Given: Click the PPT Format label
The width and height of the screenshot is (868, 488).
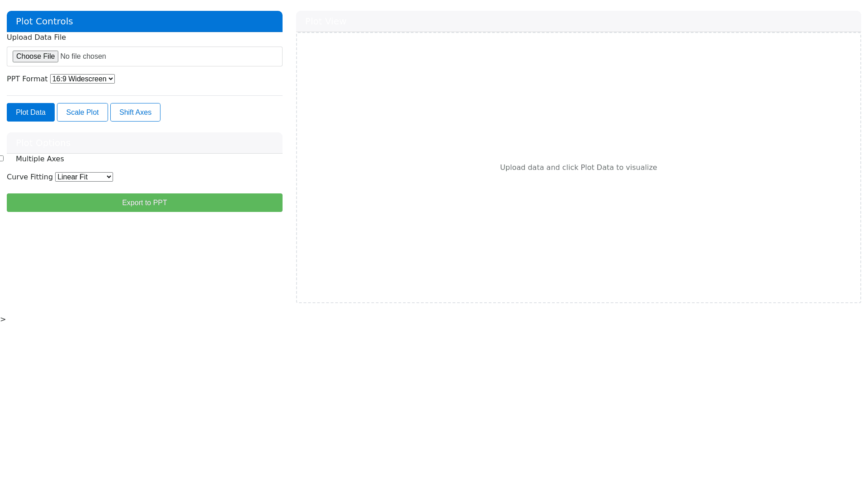Looking at the screenshot, I should coord(27,79).
